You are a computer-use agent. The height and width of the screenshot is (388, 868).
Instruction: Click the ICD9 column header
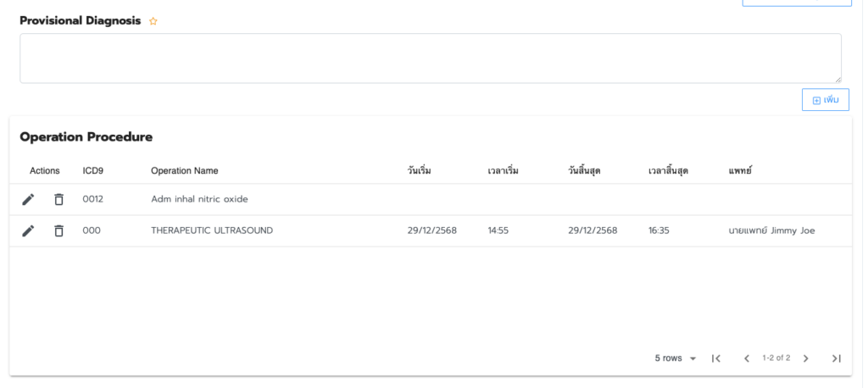(x=92, y=170)
